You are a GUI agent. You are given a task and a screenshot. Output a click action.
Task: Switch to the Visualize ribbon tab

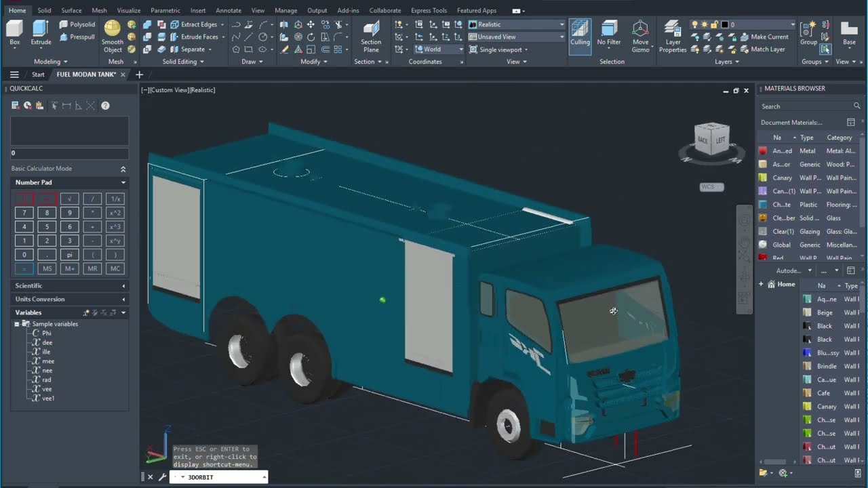(x=128, y=10)
